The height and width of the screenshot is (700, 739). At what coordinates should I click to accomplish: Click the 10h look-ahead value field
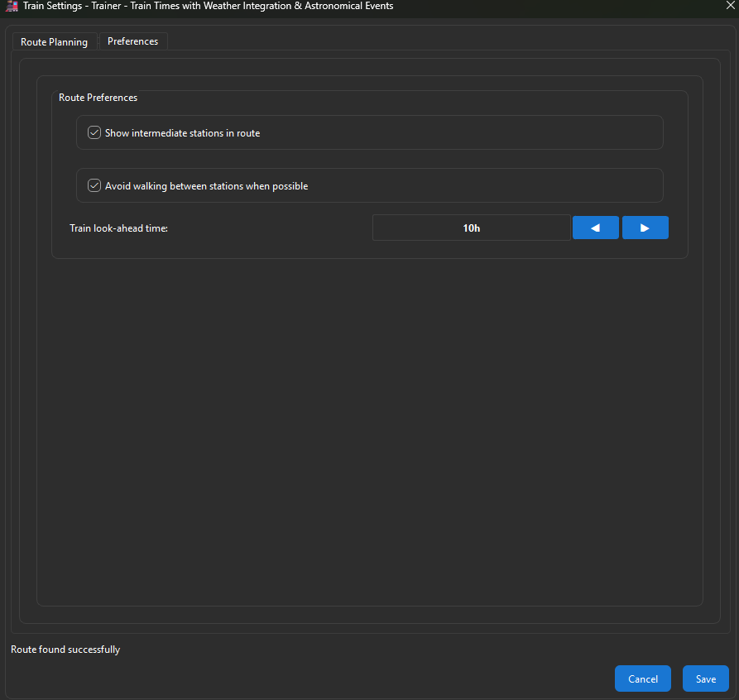[x=471, y=228]
